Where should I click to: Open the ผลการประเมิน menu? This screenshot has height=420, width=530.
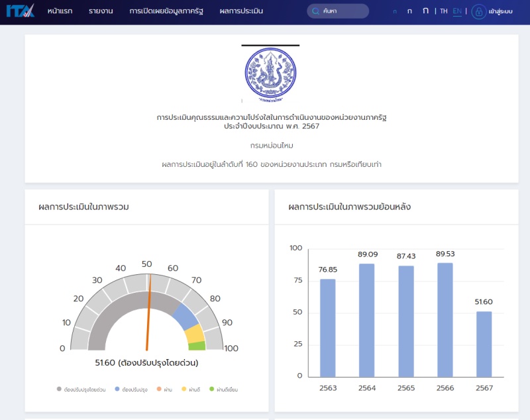coord(241,11)
